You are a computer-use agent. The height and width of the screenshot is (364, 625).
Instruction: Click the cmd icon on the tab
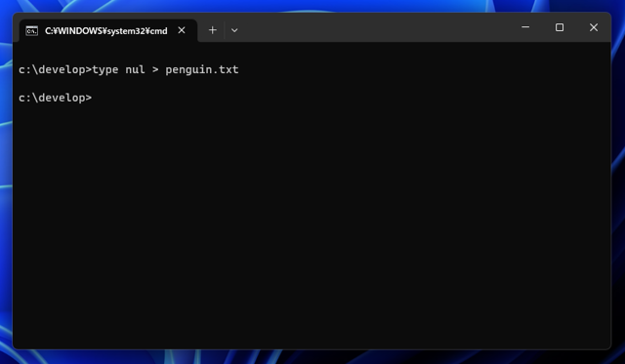click(x=32, y=30)
